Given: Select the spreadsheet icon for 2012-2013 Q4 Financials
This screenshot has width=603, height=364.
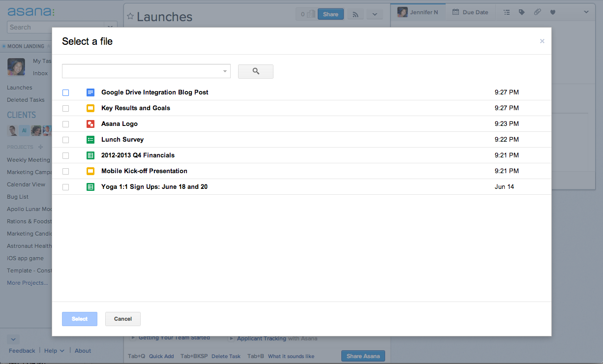Looking at the screenshot, I should pyautogui.click(x=90, y=155).
